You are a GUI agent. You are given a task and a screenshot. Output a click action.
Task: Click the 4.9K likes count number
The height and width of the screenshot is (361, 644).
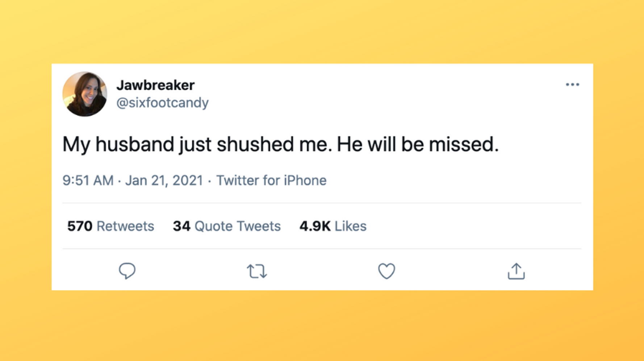pos(315,226)
